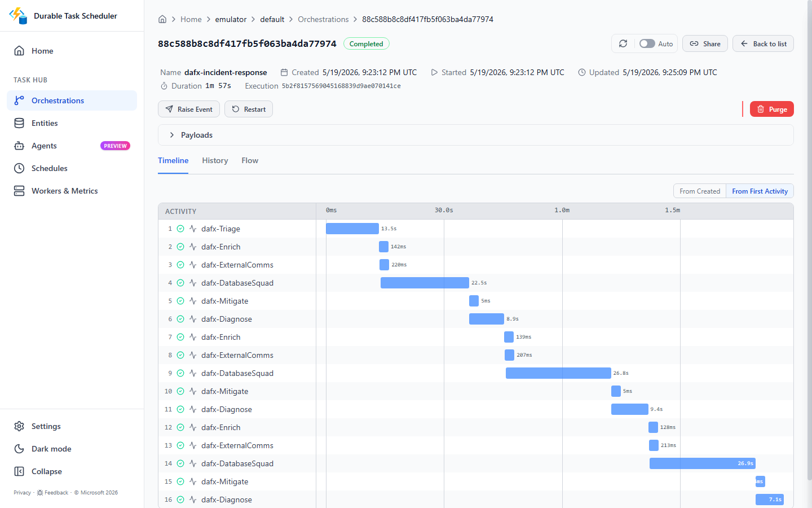Click the Share button
The image size is (812, 508).
(705, 43)
